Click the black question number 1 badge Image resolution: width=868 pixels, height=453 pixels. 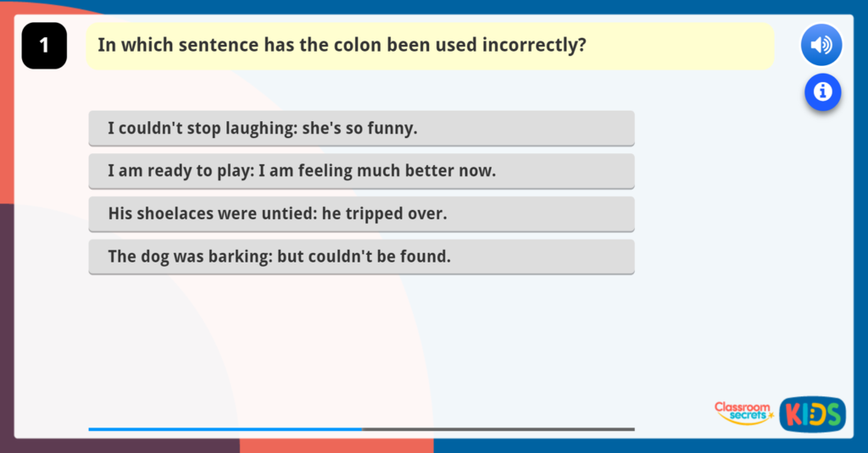coord(44,46)
